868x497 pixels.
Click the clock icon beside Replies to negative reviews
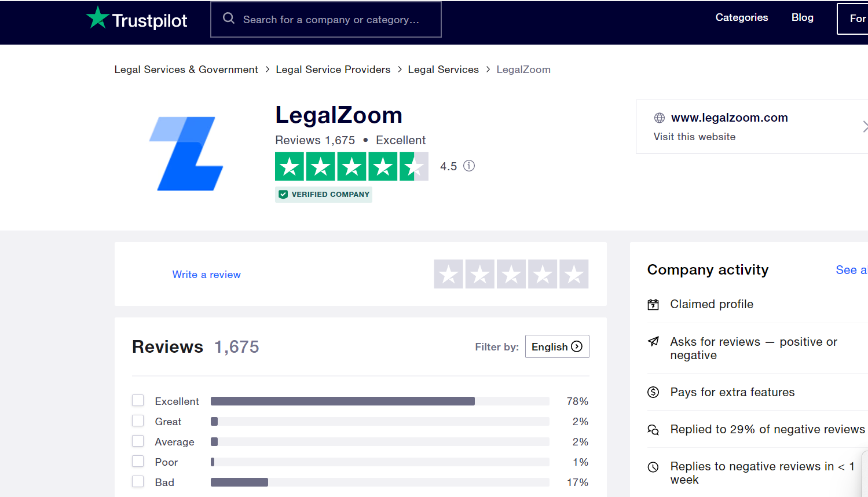[x=653, y=467]
